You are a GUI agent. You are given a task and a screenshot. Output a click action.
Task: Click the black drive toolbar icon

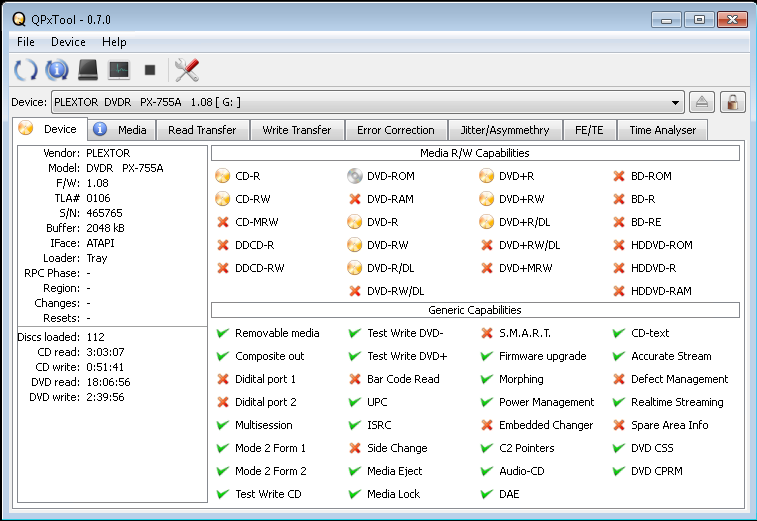click(88, 70)
